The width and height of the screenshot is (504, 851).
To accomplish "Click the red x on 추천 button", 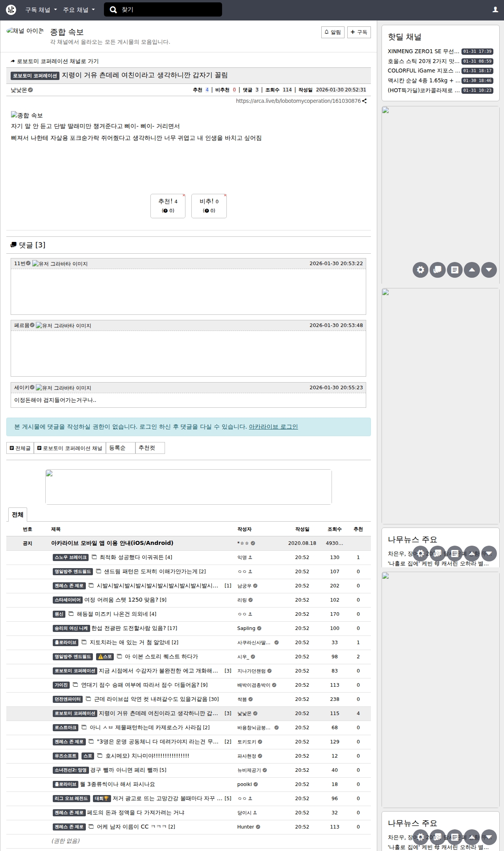I will pos(184,195).
